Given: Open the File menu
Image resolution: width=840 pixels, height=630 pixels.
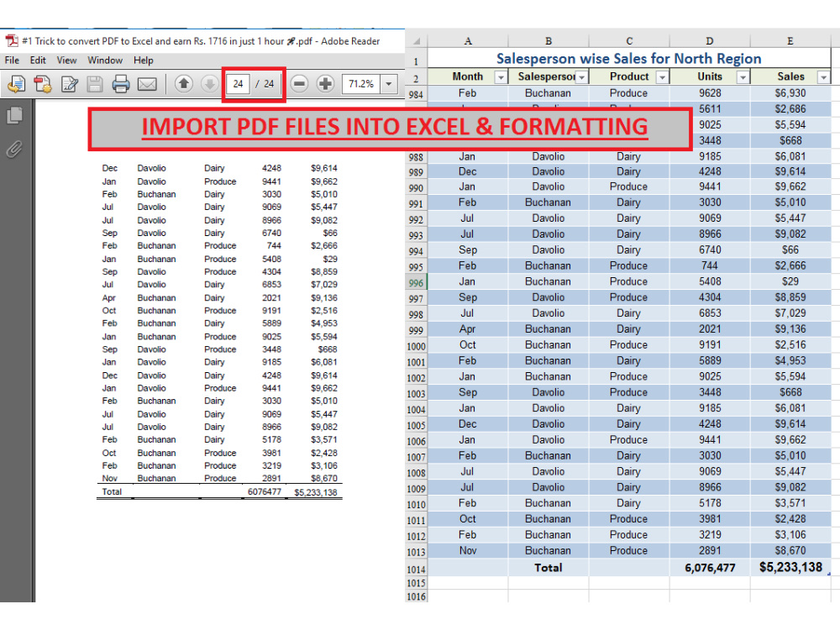Looking at the screenshot, I should point(12,60).
